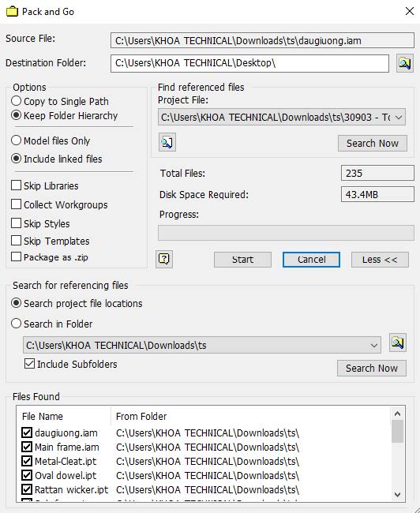This screenshot has width=420, height=513.
Task: Click Disk Space Required value box
Action: 377,195
